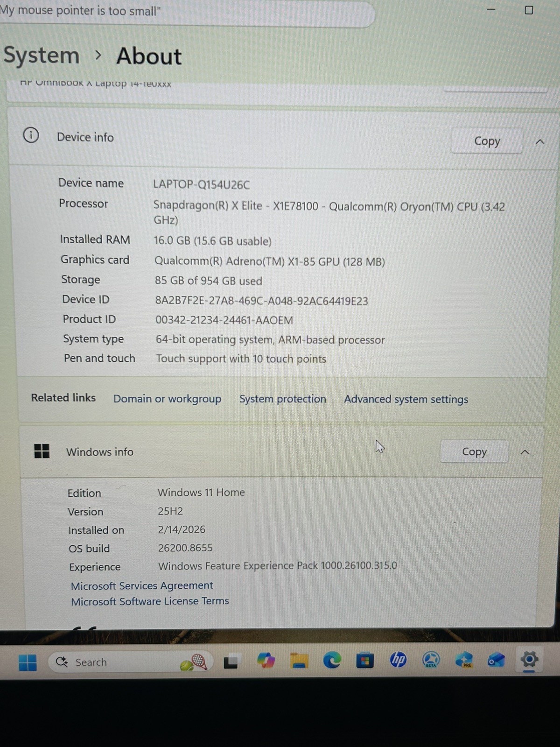The height and width of the screenshot is (747, 560).
Task: Click the 'Graphics card' label
Action: tap(95, 260)
